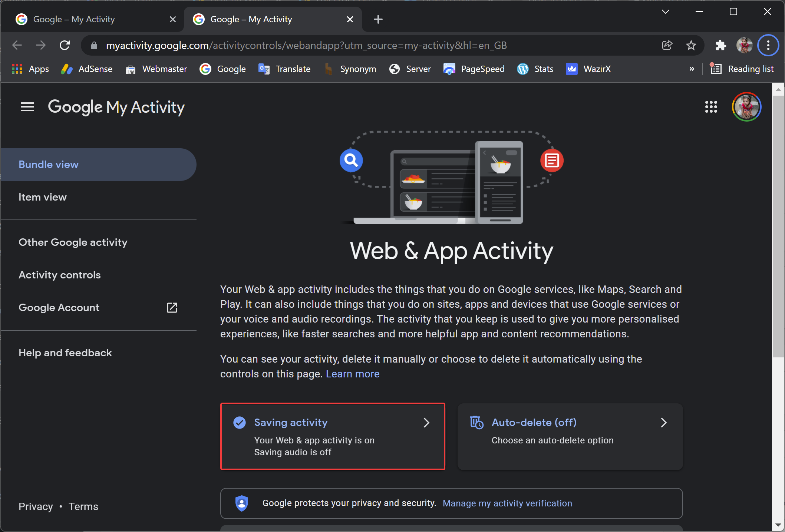Screen dimensions: 785x532
Task: Open the Stats bookmark
Action: 535,69
